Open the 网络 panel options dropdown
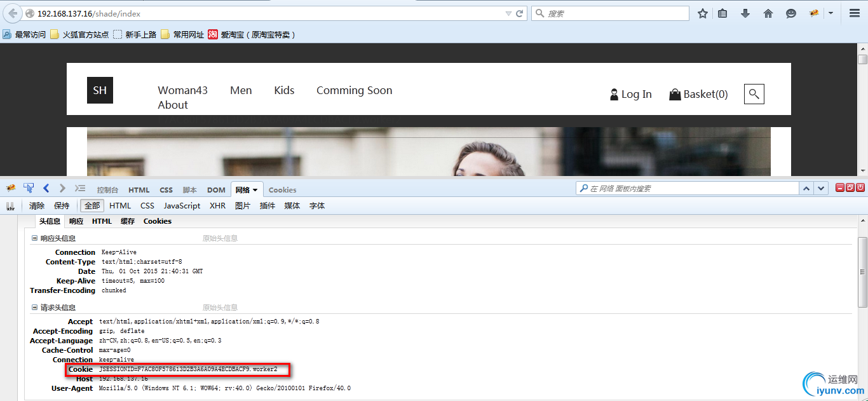 point(255,190)
